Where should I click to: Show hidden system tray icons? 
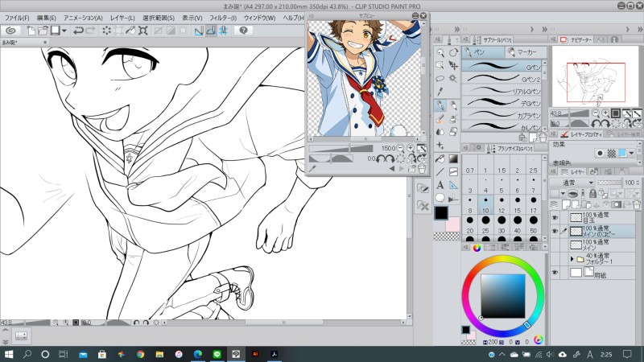coord(502,354)
